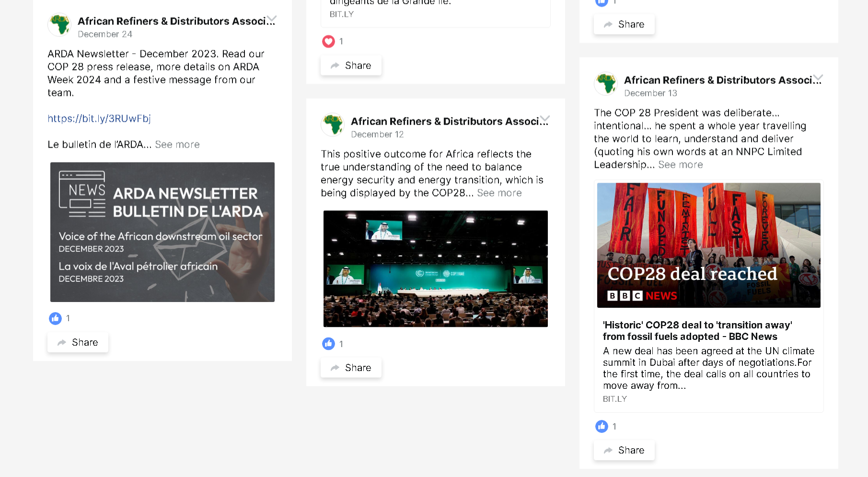Image resolution: width=868 pixels, height=477 pixels.
Task: Click thumbs-up reaction icon under COP28 conference photo
Action: pos(328,344)
